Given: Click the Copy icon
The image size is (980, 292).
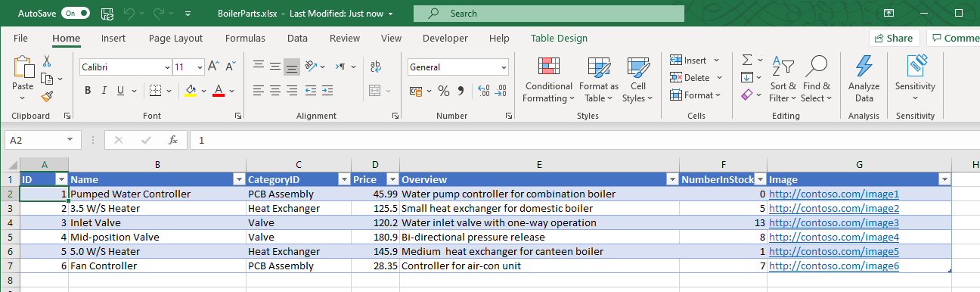Looking at the screenshot, I should 47,79.
